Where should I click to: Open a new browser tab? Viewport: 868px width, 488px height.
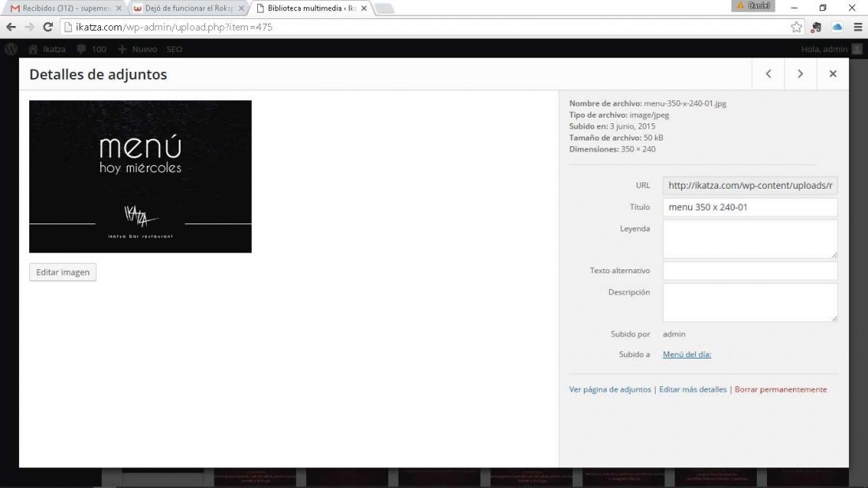pyautogui.click(x=384, y=9)
